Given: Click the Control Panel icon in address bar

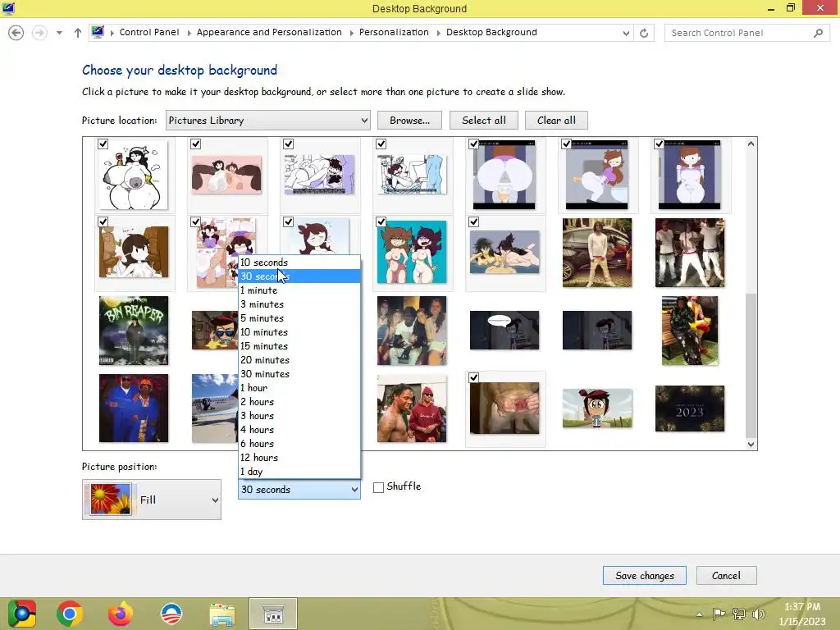Looking at the screenshot, I should [98, 32].
